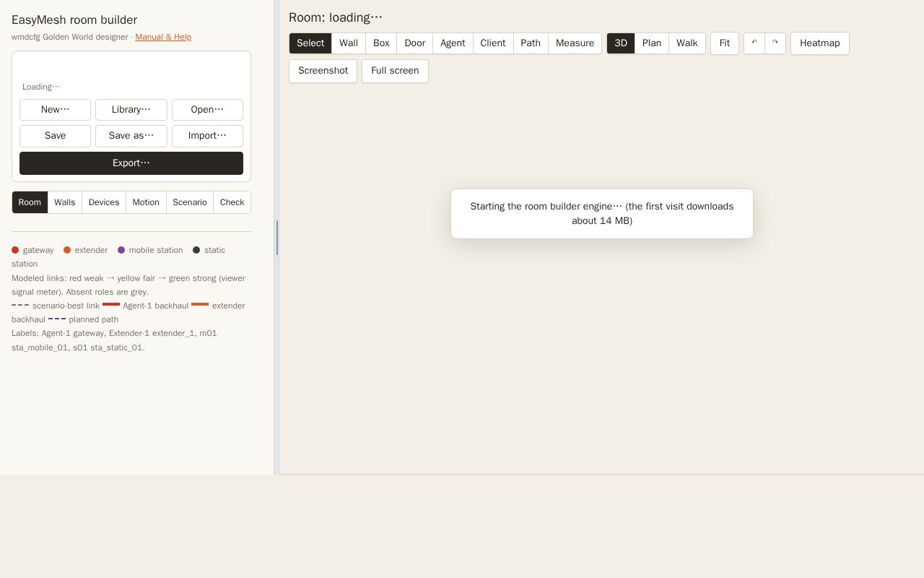Select the Wall drawing tool
Viewport: 924px width, 578px height.
[x=349, y=43]
